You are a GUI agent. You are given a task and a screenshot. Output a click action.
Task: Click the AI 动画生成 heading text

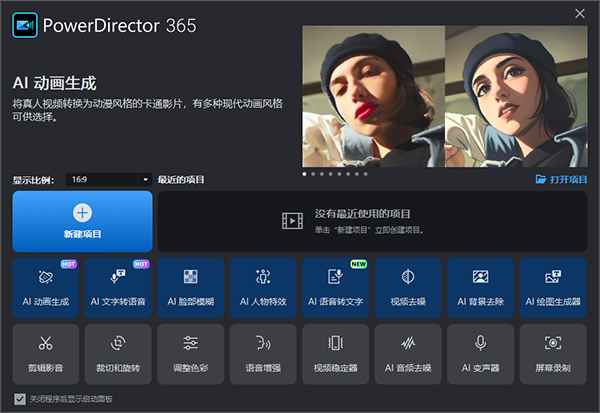[x=54, y=83]
